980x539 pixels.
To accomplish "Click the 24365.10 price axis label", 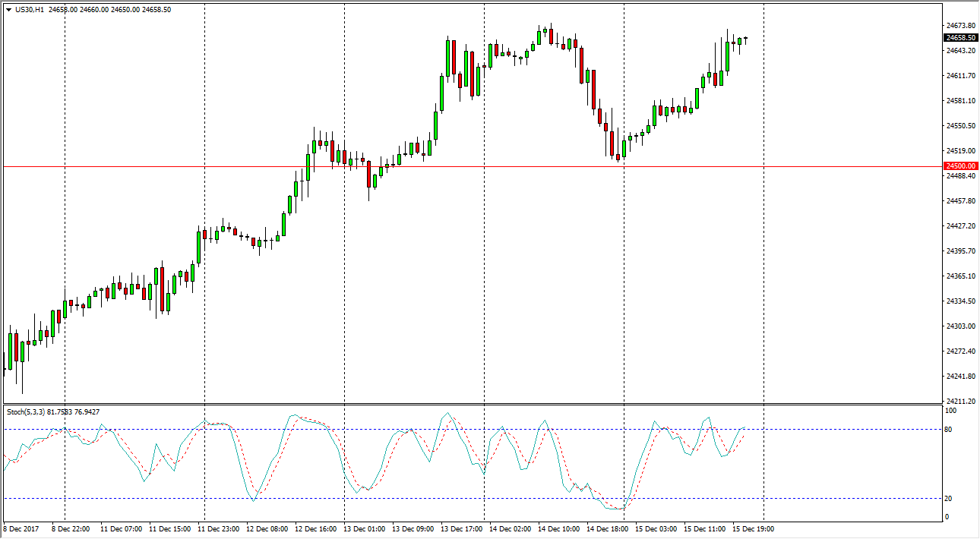I will coord(960,276).
